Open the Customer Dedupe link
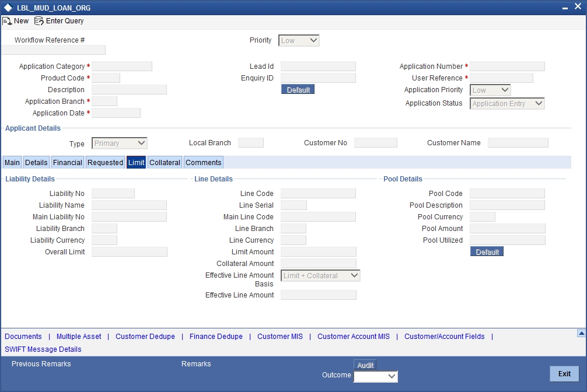 [x=145, y=336]
